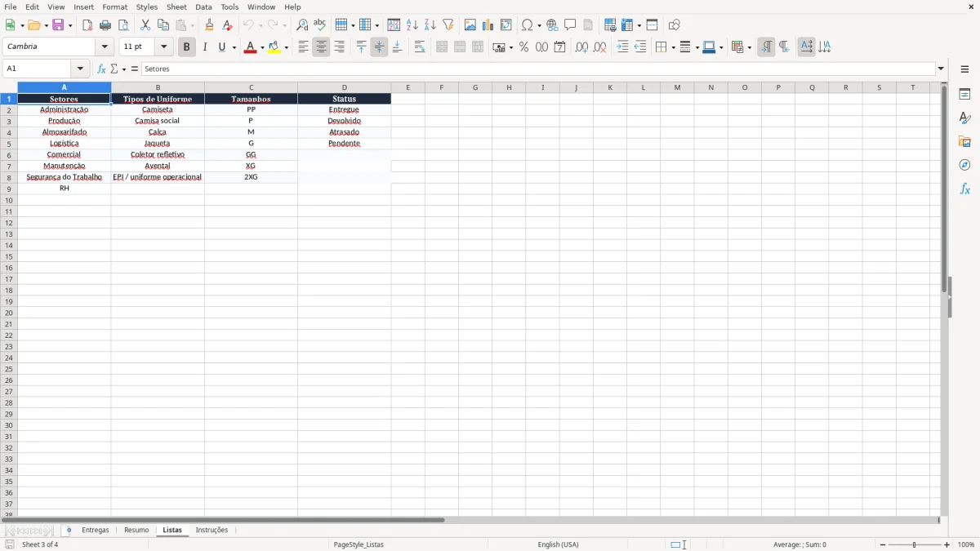Toggle Align Top vertical alignment
Viewport: 980px width, 551px height.
pyautogui.click(x=361, y=47)
